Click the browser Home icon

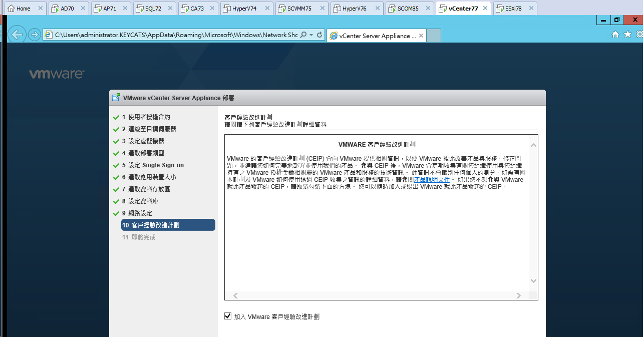615,35
